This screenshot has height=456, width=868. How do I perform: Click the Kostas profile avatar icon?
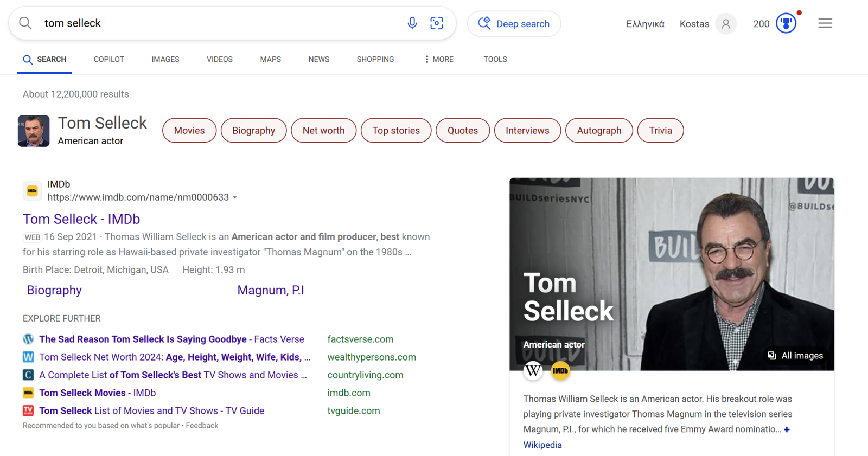[x=725, y=24]
